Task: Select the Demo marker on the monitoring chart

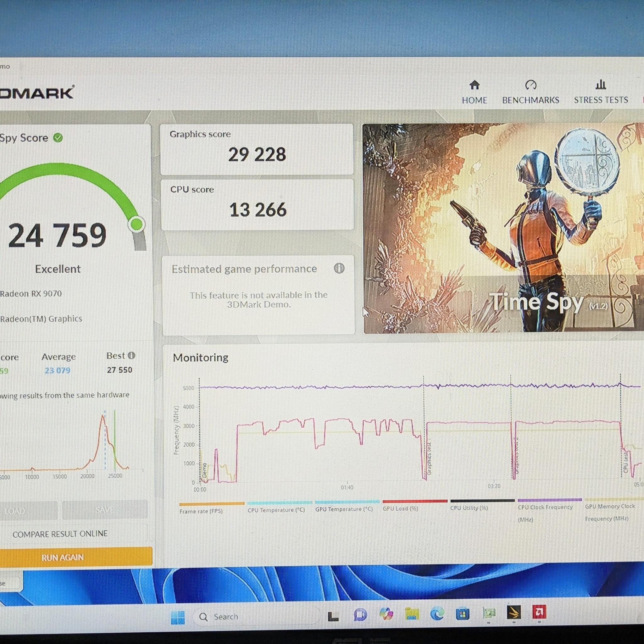Action: 205,470
